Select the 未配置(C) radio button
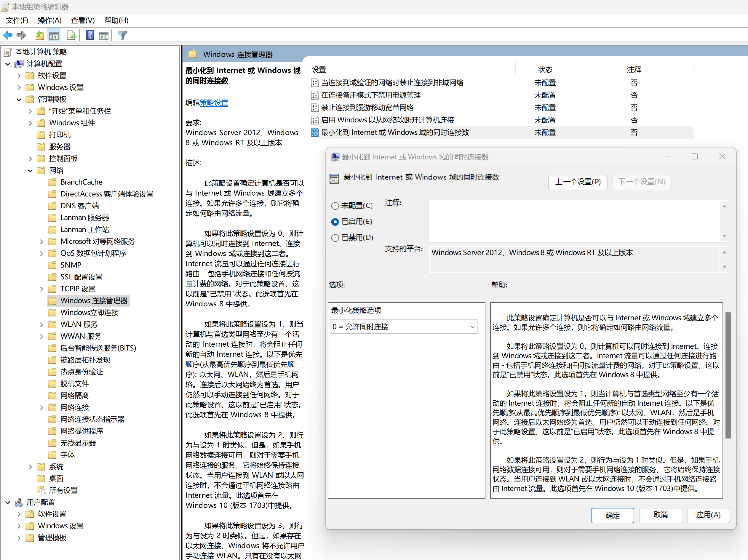Image resolution: width=748 pixels, height=560 pixels. click(335, 206)
